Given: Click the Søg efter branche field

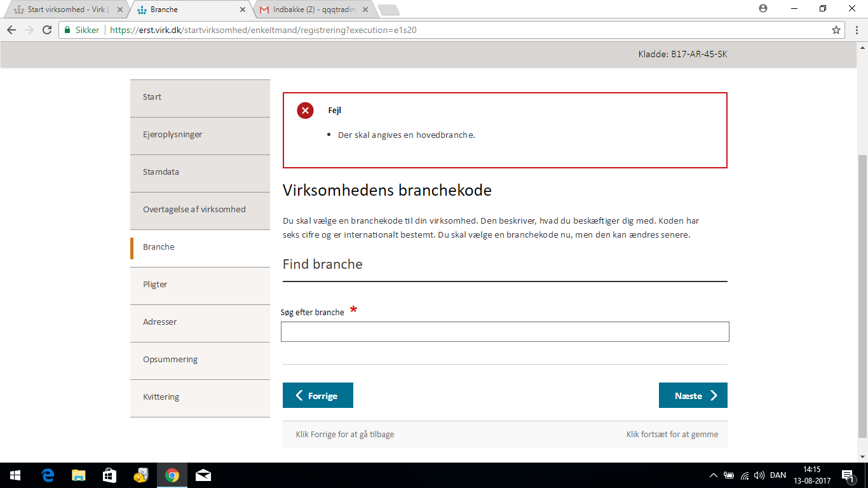Looking at the screenshot, I should click(505, 332).
